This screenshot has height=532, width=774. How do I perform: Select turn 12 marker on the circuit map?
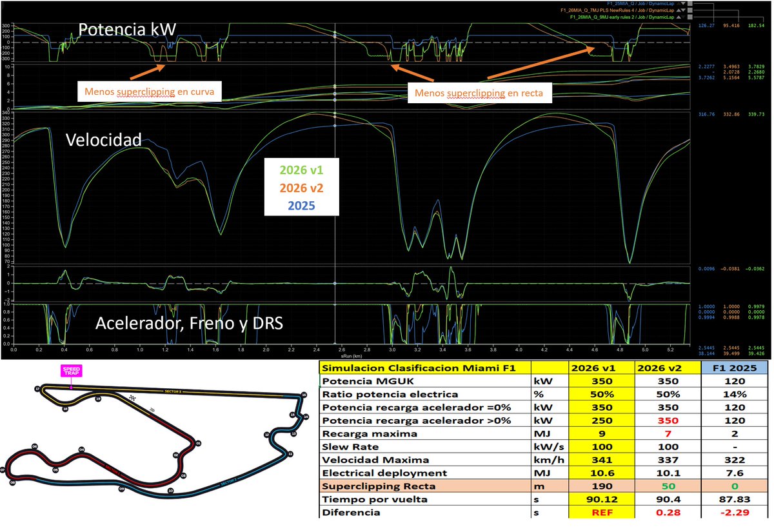coord(267,435)
